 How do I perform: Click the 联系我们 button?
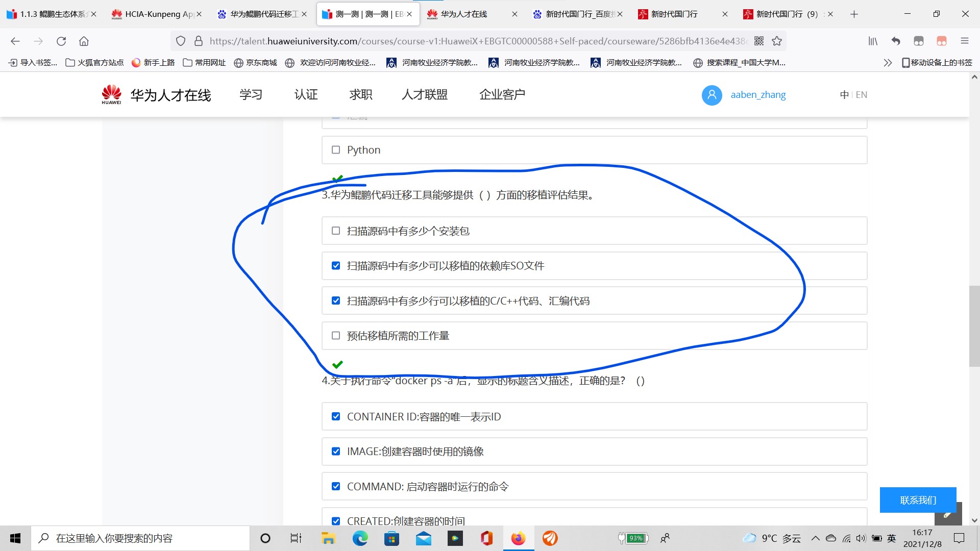918,500
